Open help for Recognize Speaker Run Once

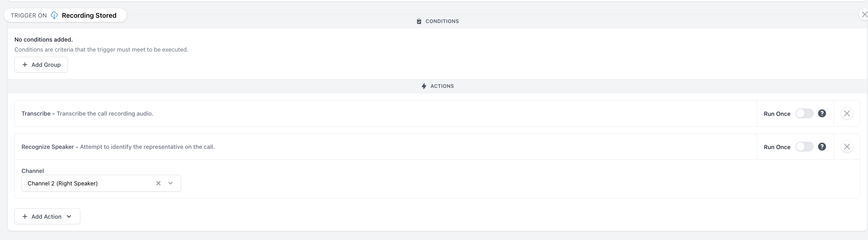pos(822,147)
